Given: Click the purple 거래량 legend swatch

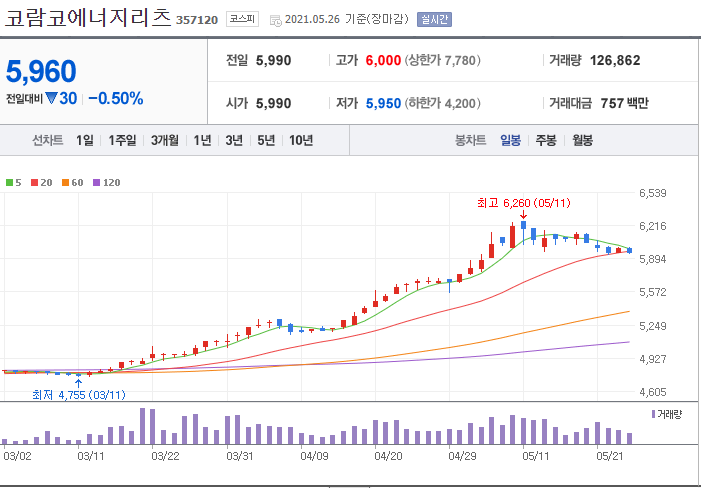Looking at the screenshot, I should click(654, 414).
